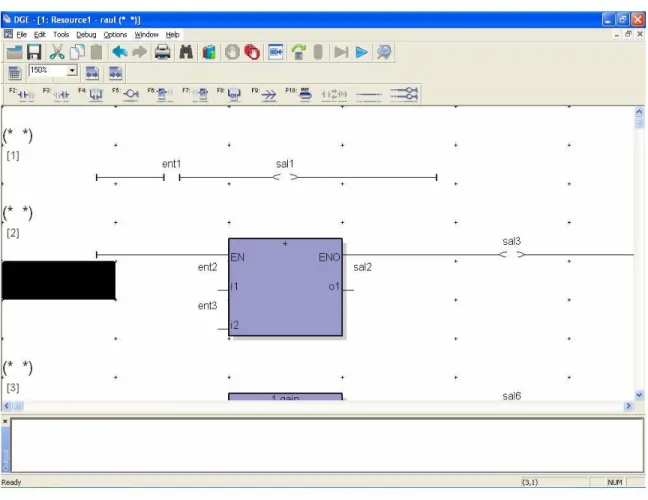
Task: Start debug with the blue play icon
Action: coord(362,52)
